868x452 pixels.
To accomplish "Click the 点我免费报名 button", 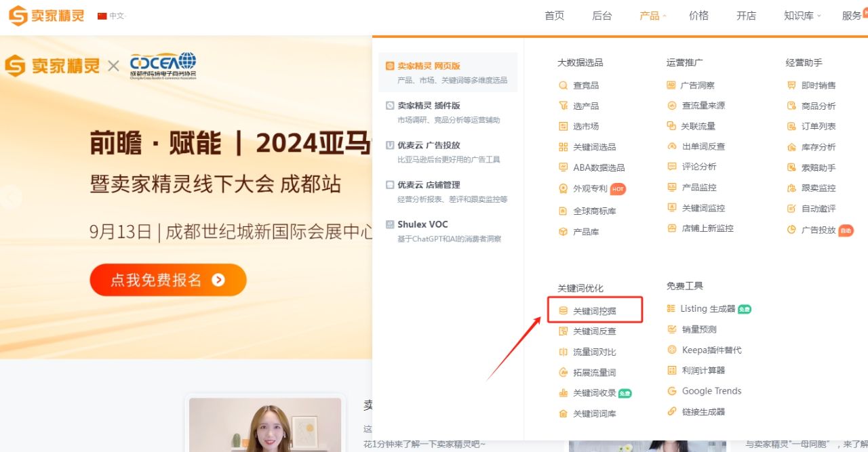I will (x=168, y=280).
